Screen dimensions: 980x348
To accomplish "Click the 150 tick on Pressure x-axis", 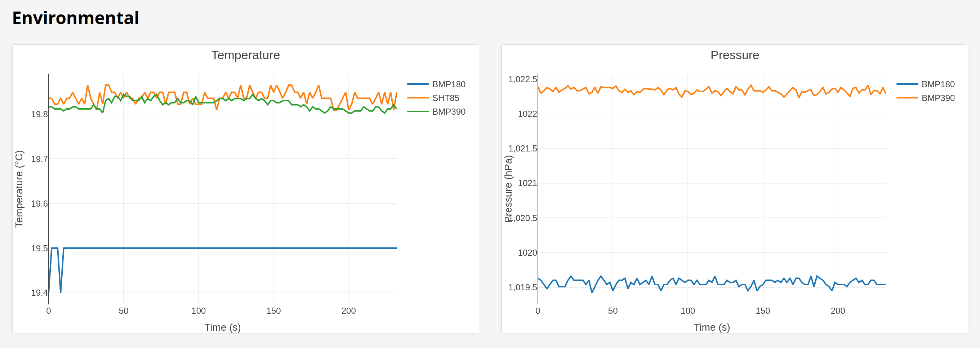I will (762, 311).
